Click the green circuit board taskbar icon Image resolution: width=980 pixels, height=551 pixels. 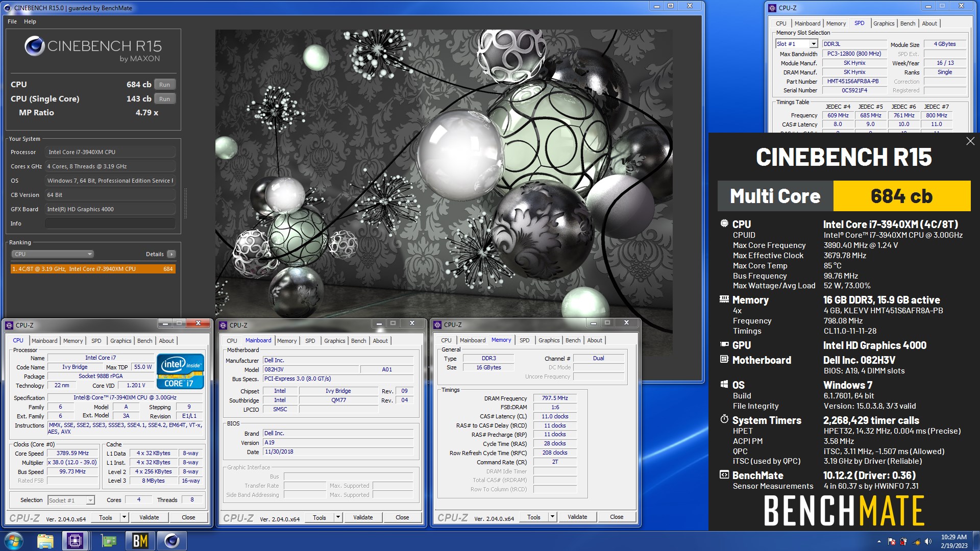click(109, 541)
